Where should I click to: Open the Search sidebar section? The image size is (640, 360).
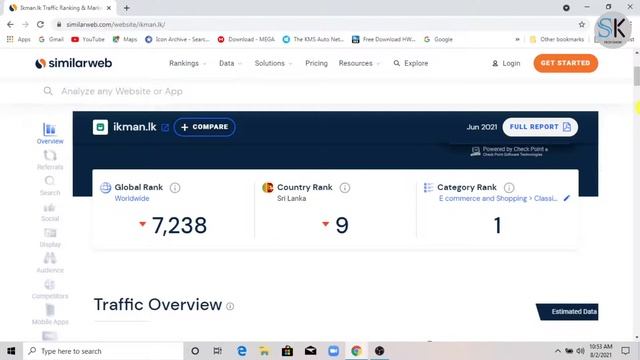(50, 186)
